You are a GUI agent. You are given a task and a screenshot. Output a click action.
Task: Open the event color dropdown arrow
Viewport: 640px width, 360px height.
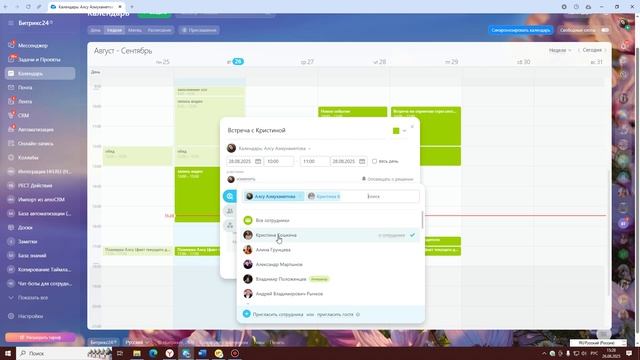[404, 131]
